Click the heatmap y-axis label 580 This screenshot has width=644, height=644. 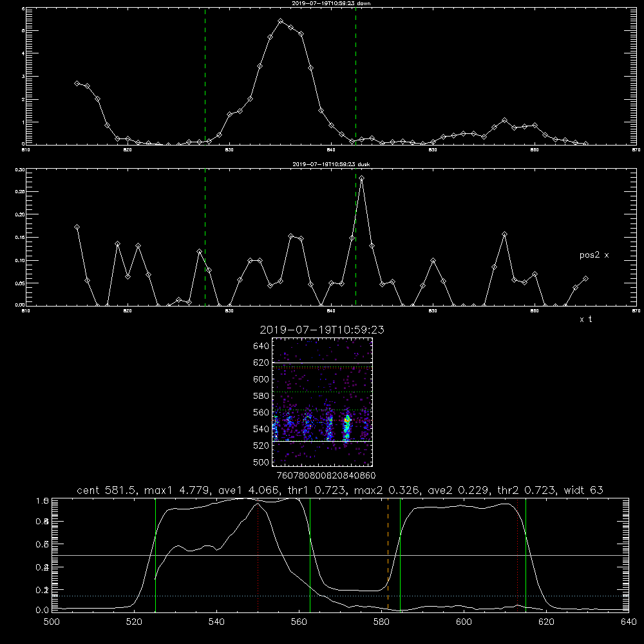261,396
